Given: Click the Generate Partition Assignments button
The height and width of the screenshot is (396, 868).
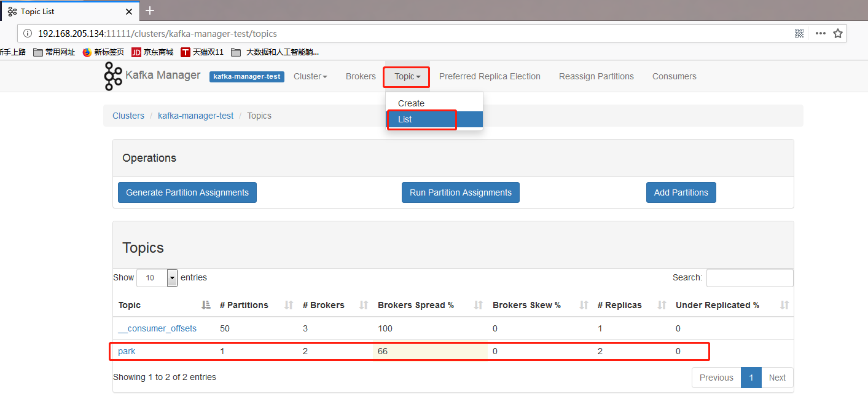Looking at the screenshot, I should [187, 192].
